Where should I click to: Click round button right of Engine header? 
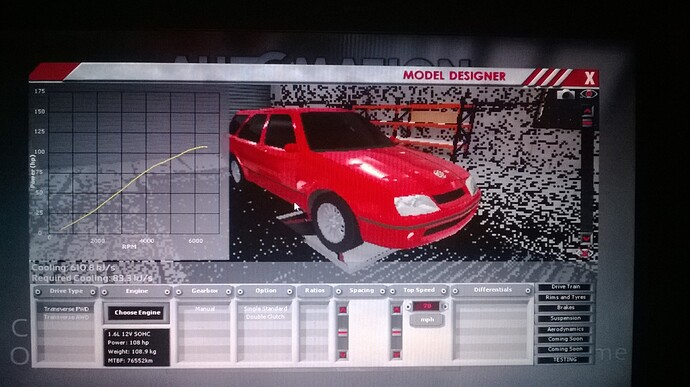click(167, 291)
